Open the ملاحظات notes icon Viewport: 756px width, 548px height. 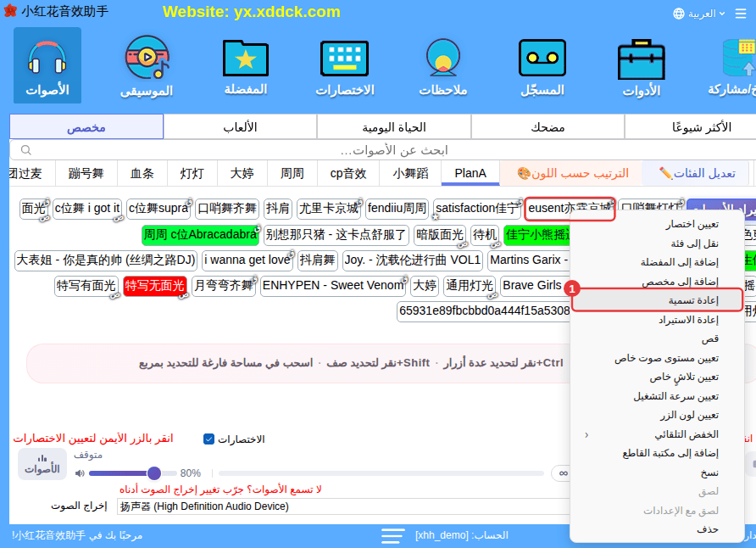pos(443,65)
